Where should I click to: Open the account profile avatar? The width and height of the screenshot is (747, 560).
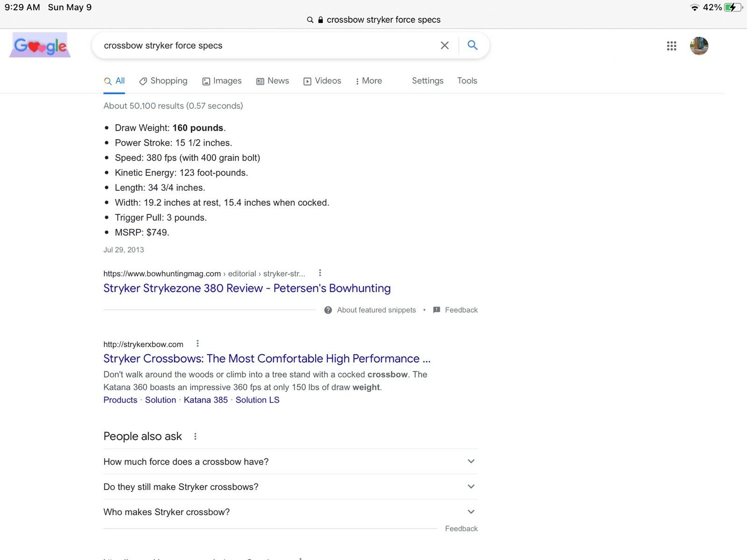click(x=699, y=46)
